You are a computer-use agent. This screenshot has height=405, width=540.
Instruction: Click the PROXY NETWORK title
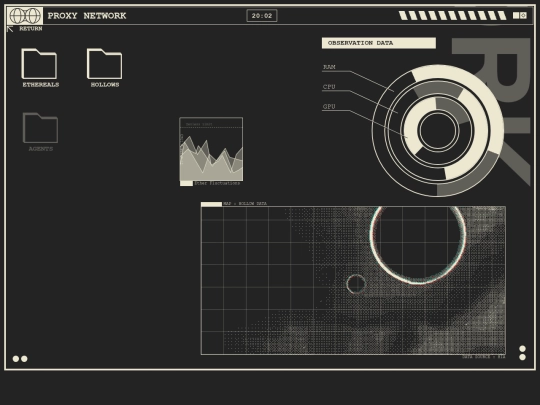(87, 16)
